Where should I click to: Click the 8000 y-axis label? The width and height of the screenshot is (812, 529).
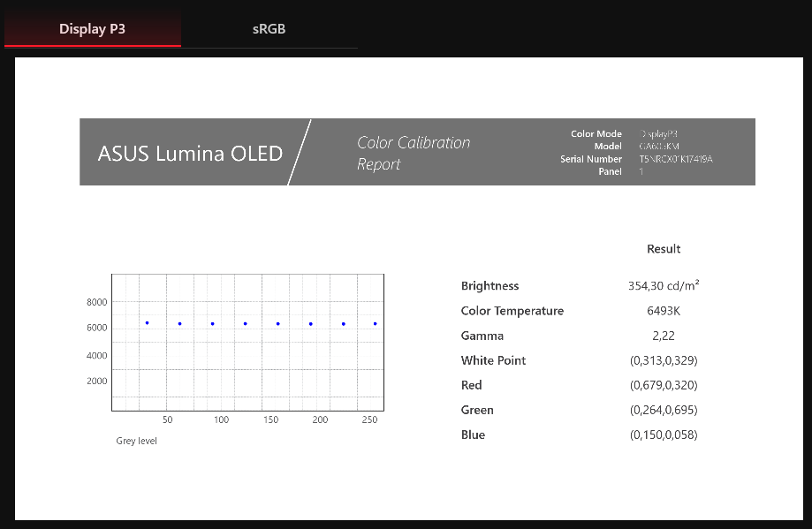point(97,302)
